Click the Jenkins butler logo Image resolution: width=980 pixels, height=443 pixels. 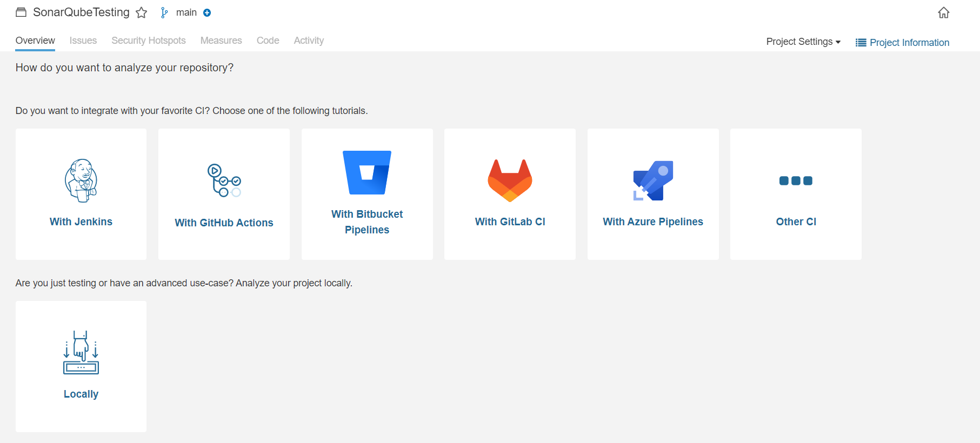tap(81, 180)
